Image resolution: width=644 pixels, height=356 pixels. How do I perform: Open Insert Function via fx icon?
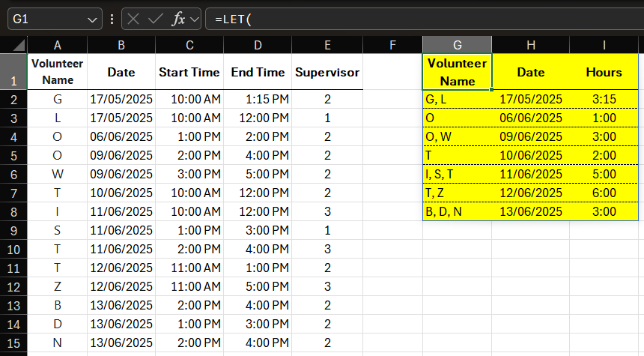pos(178,19)
